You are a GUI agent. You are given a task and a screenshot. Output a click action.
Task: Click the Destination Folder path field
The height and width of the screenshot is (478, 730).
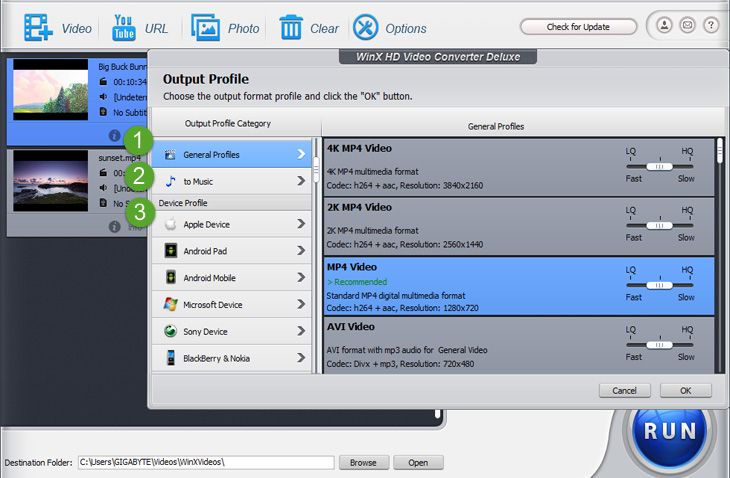point(206,462)
